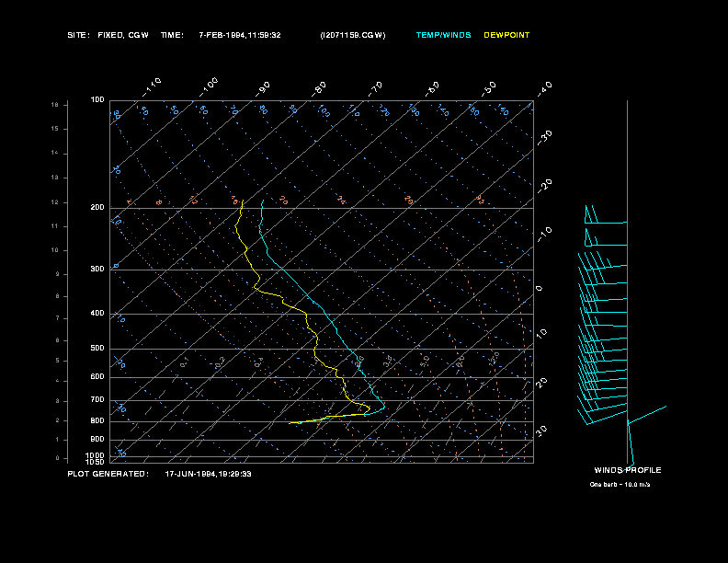728x563 pixels.
Task: Click the 800 pressure level label
Action: (97, 420)
